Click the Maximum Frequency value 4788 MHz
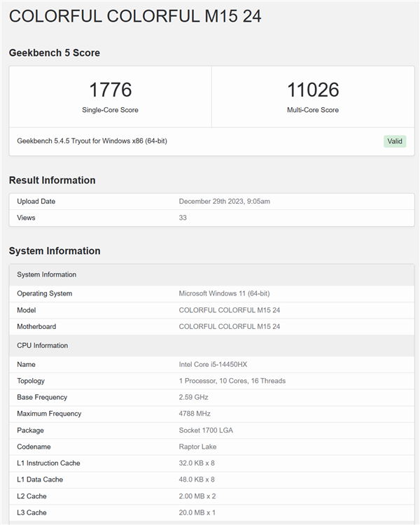The height and width of the screenshot is (525, 420). coord(193,414)
